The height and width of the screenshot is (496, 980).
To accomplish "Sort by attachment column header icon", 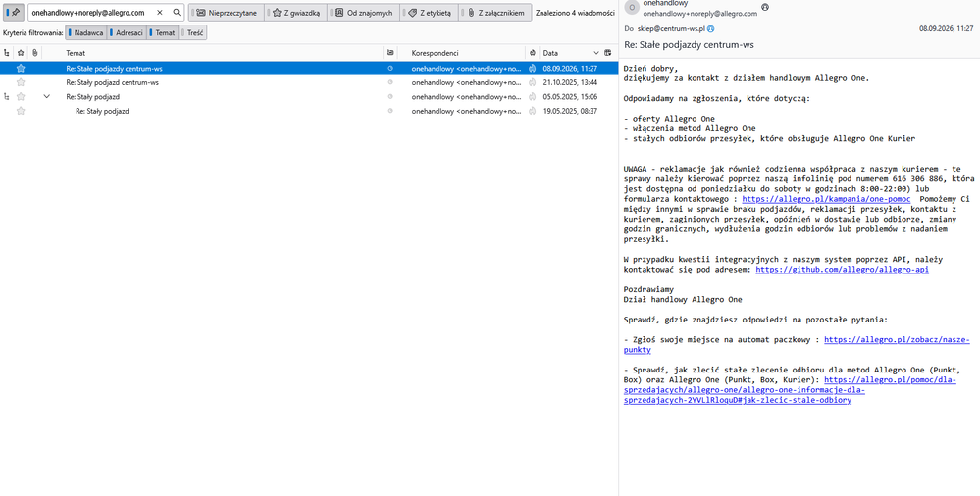I will [x=35, y=53].
